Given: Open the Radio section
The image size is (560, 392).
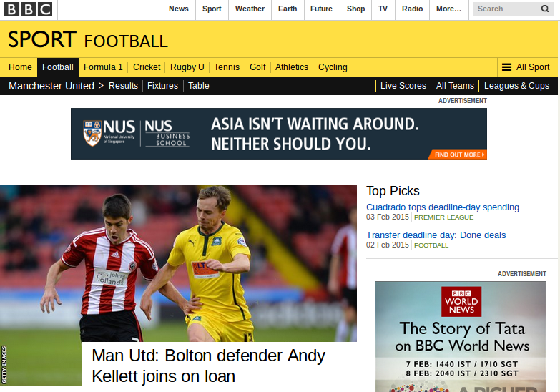Looking at the screenshot, I should coord(412,9).
